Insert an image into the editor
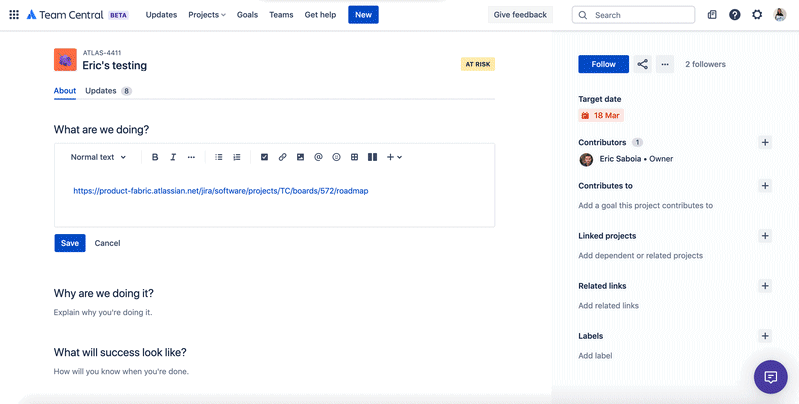The height and width of the screenshot is (404, 799). (300, 157)
